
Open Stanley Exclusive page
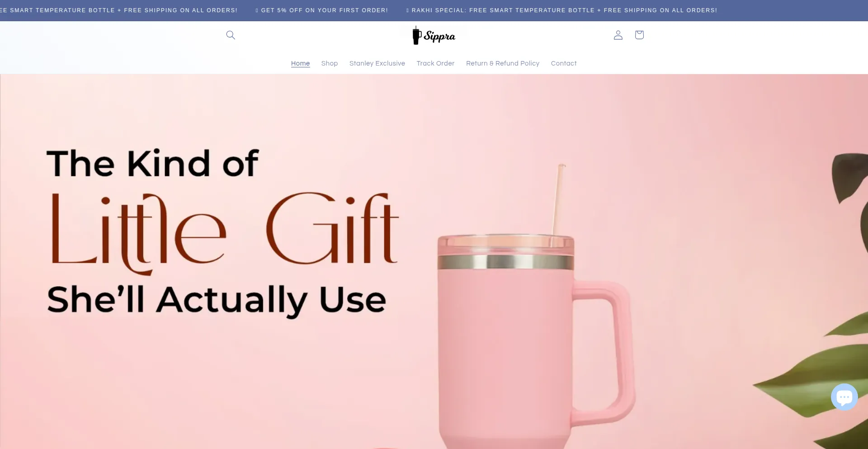pyautogui.click(x=377, y=63)
